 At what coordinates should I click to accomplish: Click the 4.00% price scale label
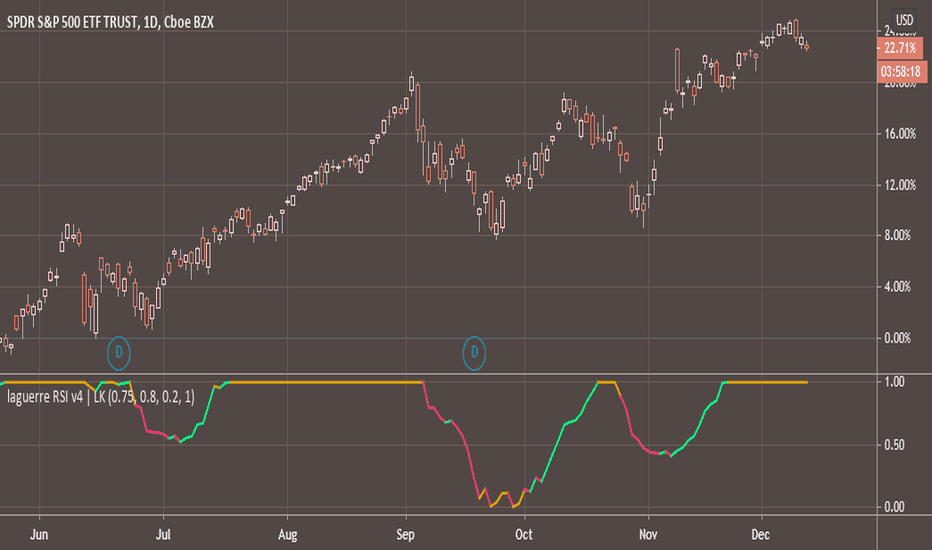[898, 287]
